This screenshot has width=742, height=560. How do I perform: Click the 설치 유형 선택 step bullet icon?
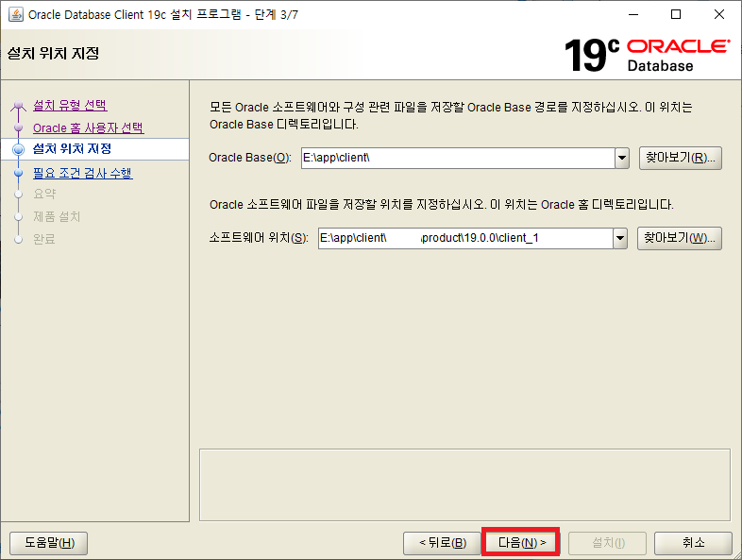[x=19, y=105]
